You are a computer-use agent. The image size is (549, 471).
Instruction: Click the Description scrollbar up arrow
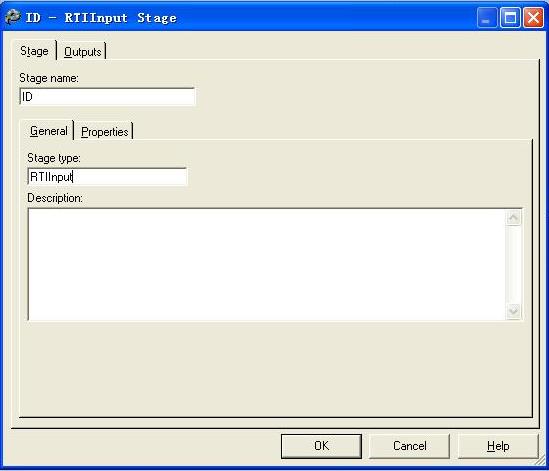pos(513,218)
